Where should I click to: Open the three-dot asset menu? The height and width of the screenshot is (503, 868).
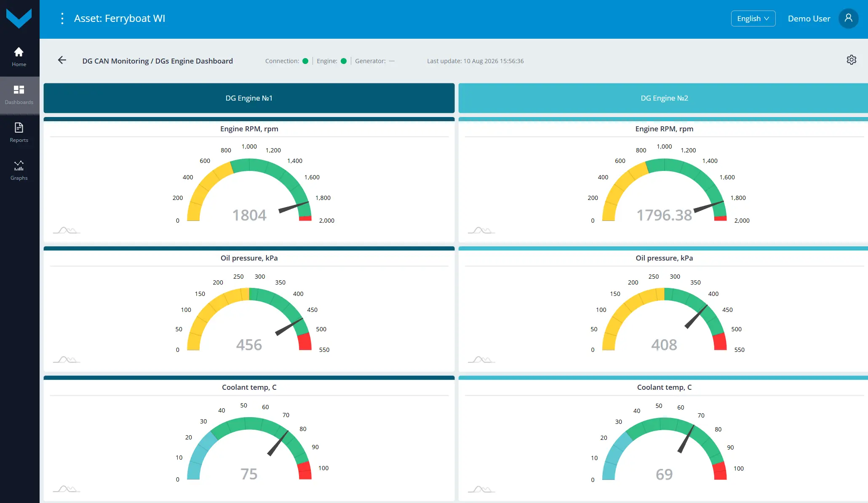click(62, 19)
